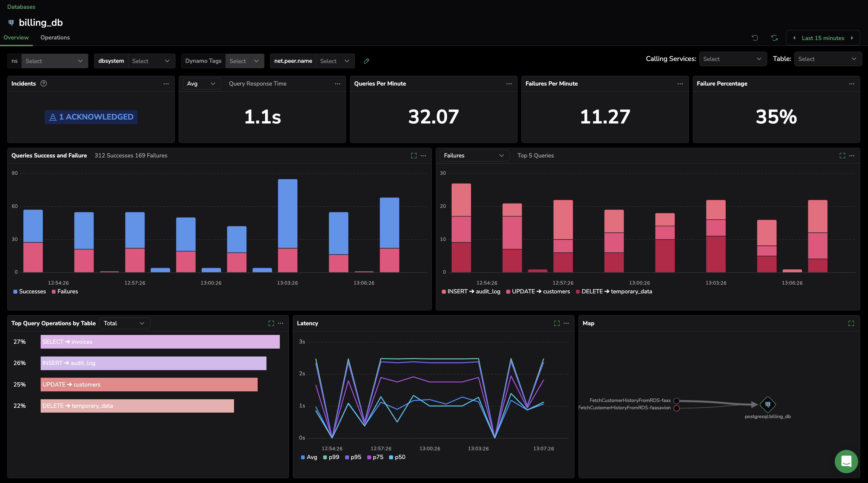Click the pencil edit filters icon

[x=367, y=61]
